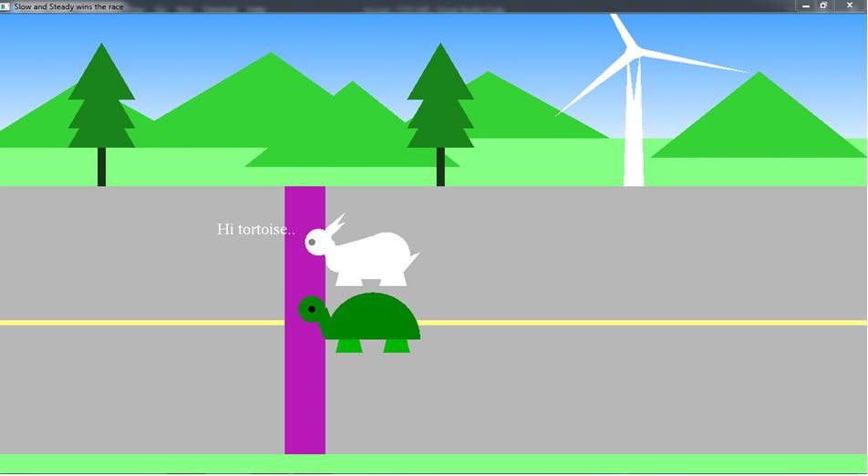This screenshot has height=476, width=868.
Task: Click the "Hi tortoise.." speech text
Action: point(255,229)
